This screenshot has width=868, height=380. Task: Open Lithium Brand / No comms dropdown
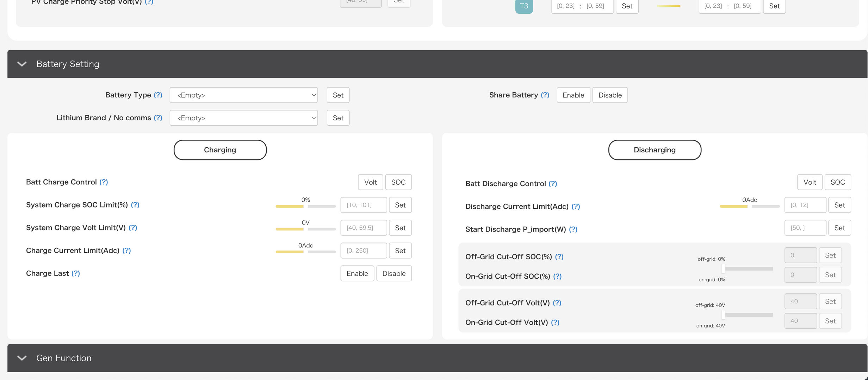(243, 118)
